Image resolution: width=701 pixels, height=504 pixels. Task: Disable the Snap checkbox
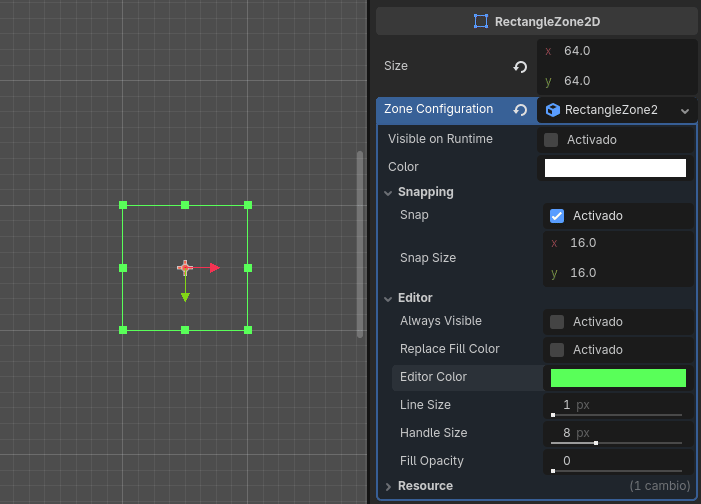(557, 216)
